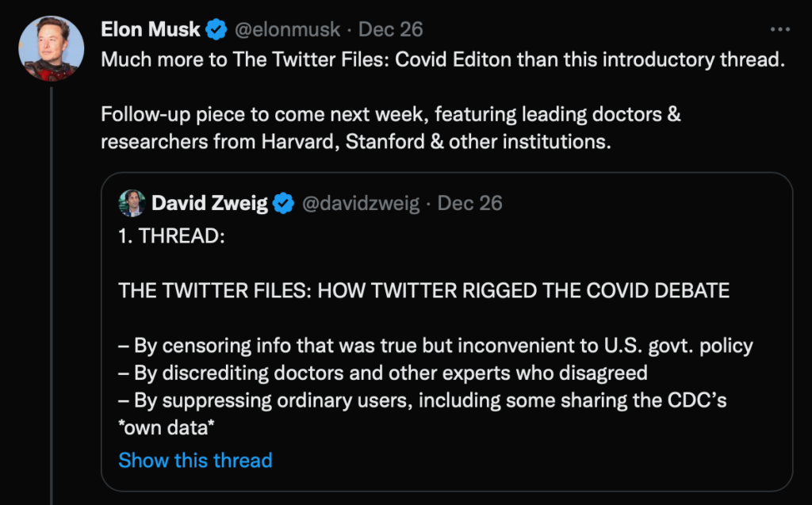The height and width of the screenshot is (505, 812).
Task: Open the Elon Musk display name link
Action: pos(151,30)
